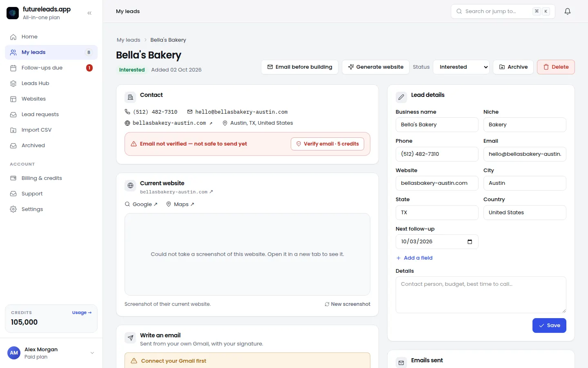The width and height of the screenshot is (588, 368).
Task: Open Follow-ups due in the sidebar
Action: (51, 68)
